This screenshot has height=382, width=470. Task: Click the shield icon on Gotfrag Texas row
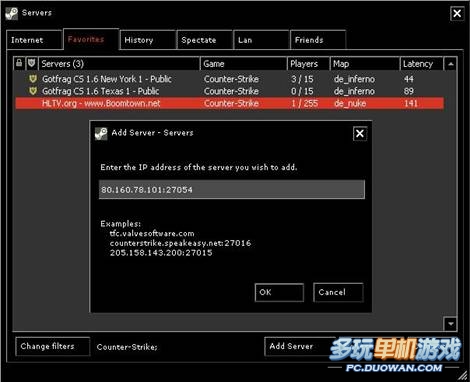33,91
